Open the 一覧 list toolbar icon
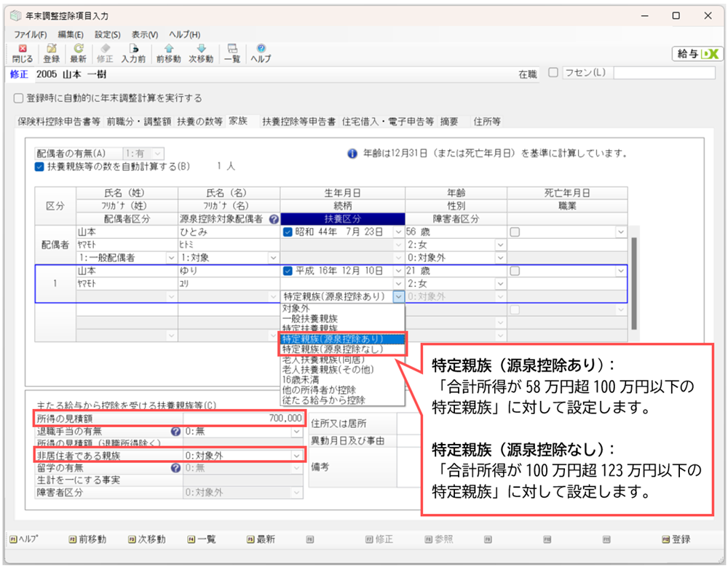728x567 pixels. tap(232, 53)
